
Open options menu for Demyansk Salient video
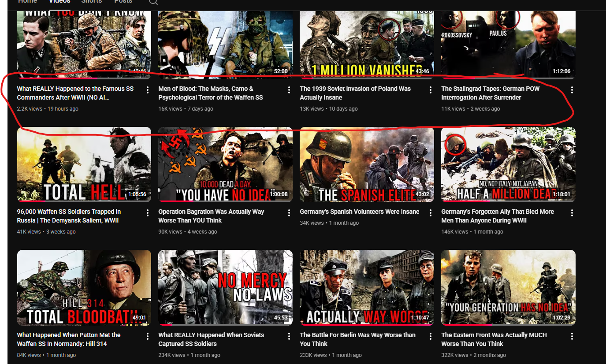click(x=148, y=213)
